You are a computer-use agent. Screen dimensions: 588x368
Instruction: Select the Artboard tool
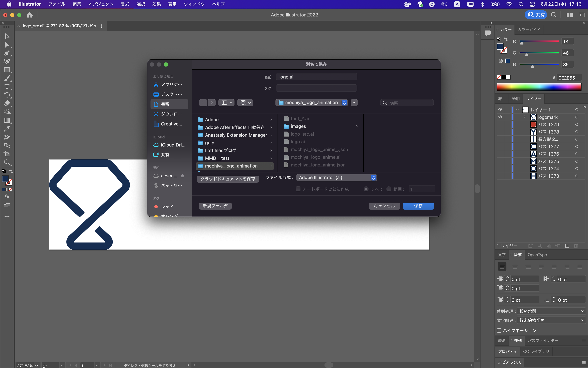(7, 154)
